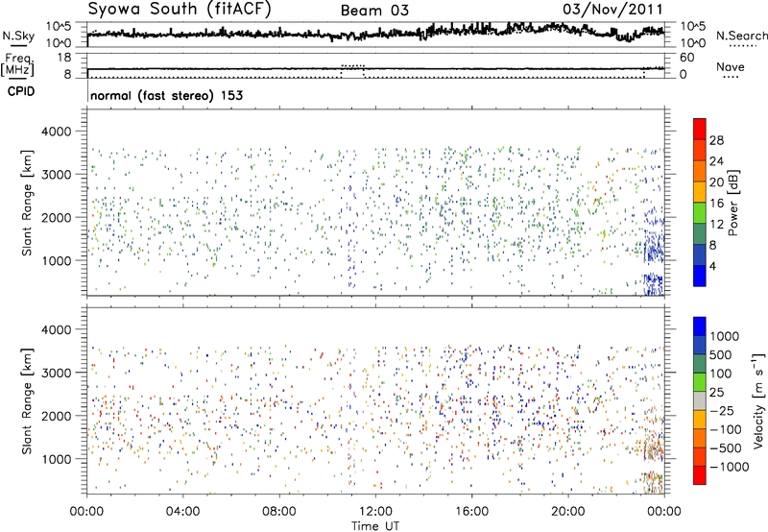Click the 'Velocity [m s-1]' colorbar title
Screen dimensions: 768x532
point(758,400)
